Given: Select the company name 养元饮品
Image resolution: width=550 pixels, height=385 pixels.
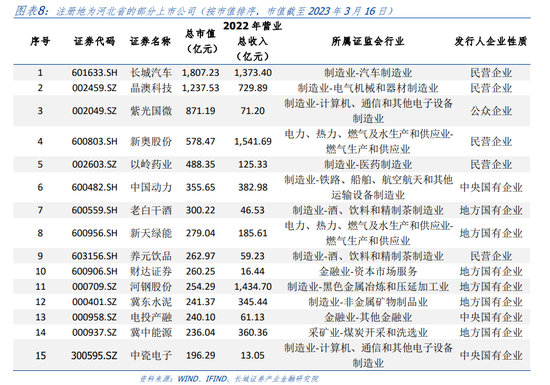Looking at the screenshot, I should point(151,256).
